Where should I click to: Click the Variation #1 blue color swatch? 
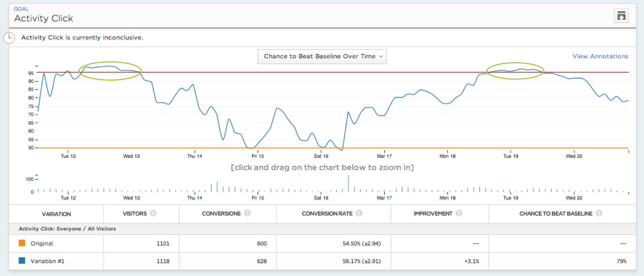(x=22, y=261)
